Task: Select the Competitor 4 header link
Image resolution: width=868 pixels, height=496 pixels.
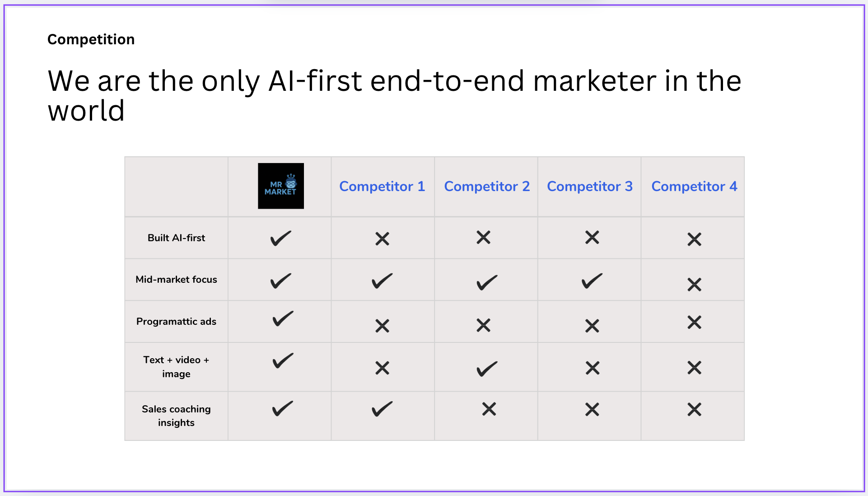Action: coord(694,186)
